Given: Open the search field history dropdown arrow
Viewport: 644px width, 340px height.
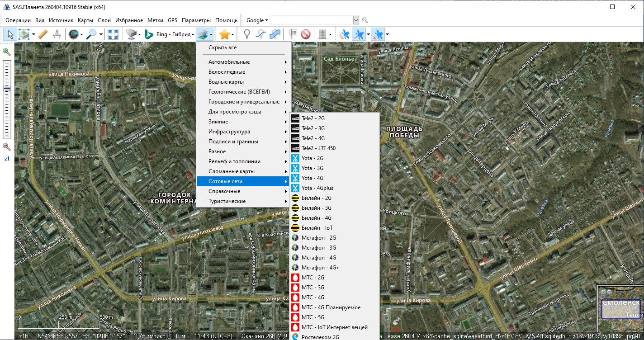Looking at the screenshot, I should [x=355, y=20].
